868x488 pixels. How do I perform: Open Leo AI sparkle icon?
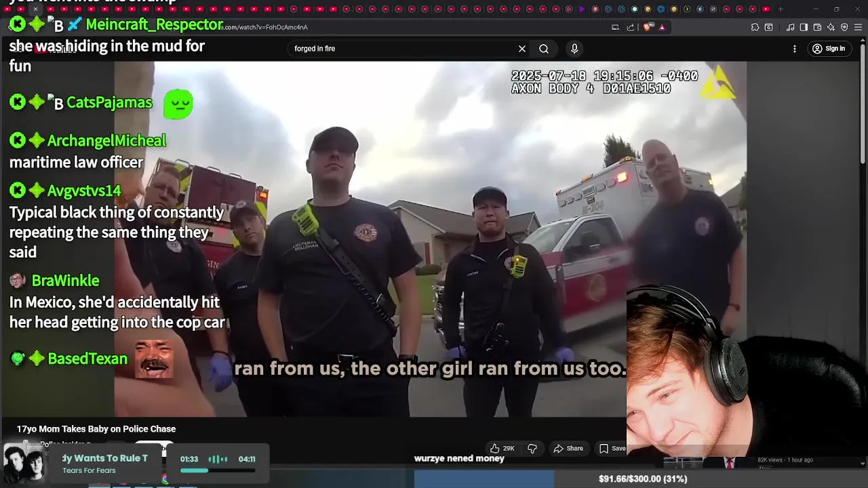click(831, 27)
